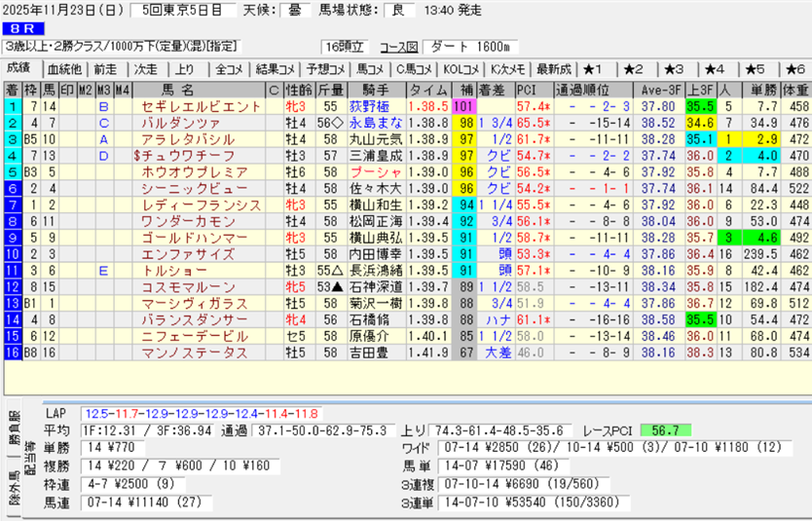The image size is (812, 521).
Task: Select the 結果コメ tab
Action: point(275,69)
